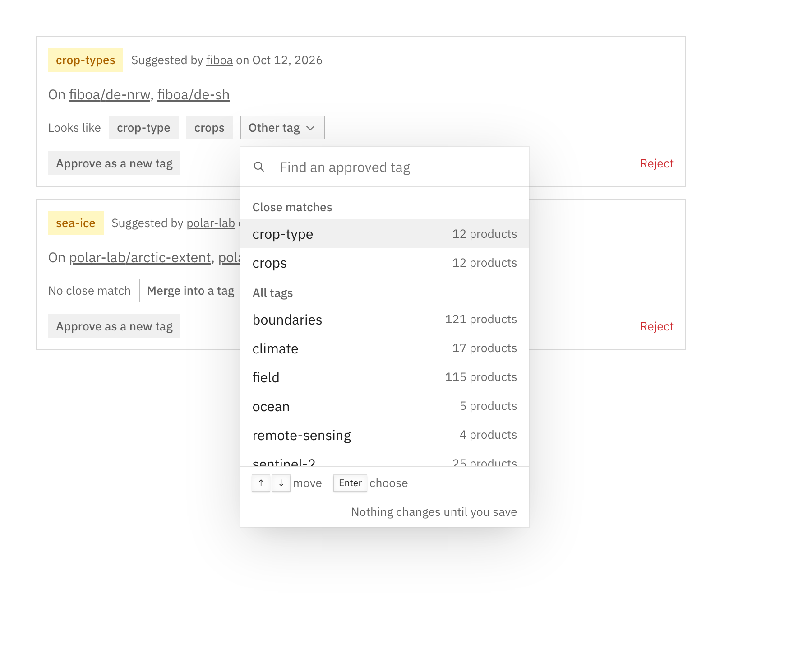This screenshot has width=812, height=650.
Task: Focus the Find an approved tag field
Action: pyautogui.click(x=385, y=167)
